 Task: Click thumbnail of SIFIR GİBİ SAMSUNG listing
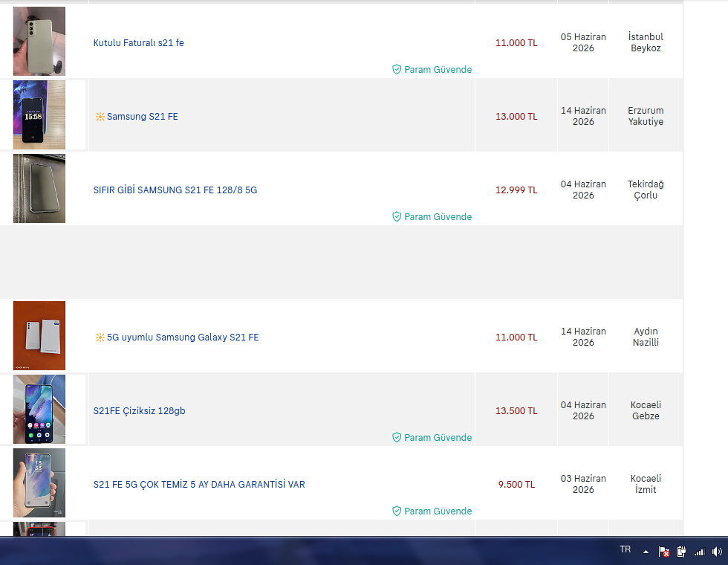pos(39,188)
